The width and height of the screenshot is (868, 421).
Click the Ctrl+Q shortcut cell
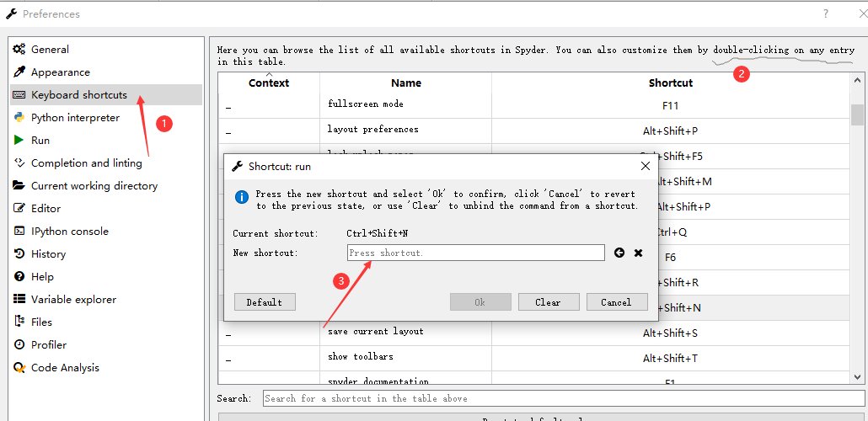point(670,232)
